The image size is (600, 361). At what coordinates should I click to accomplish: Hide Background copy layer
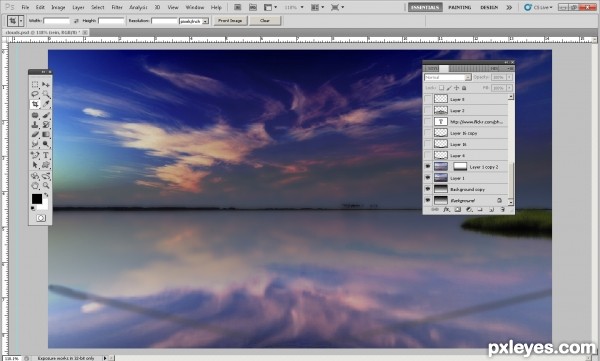[x=428, y=189]
